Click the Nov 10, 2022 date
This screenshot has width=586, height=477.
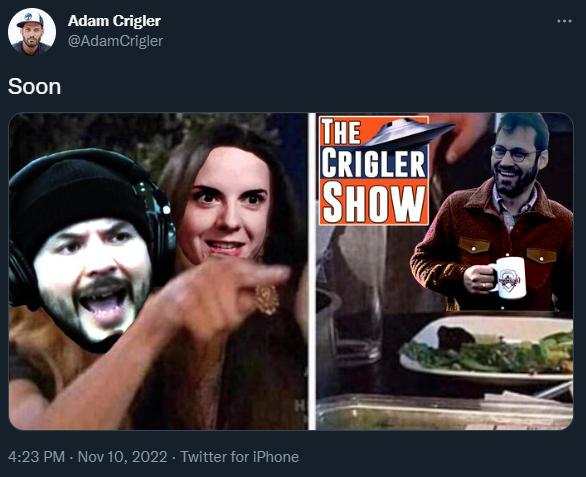tap(122, 457)
